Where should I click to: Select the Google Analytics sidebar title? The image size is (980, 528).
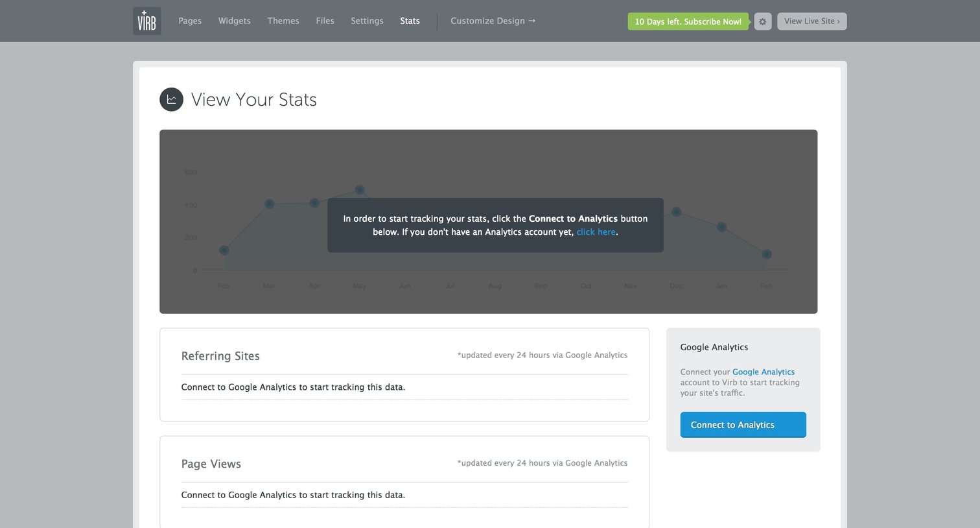click(x=714, y=347)
